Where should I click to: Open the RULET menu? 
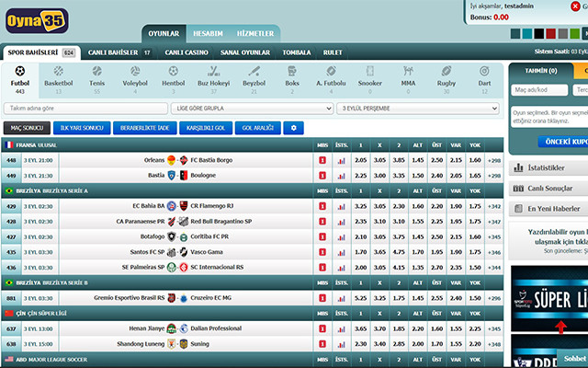[333, 52]
